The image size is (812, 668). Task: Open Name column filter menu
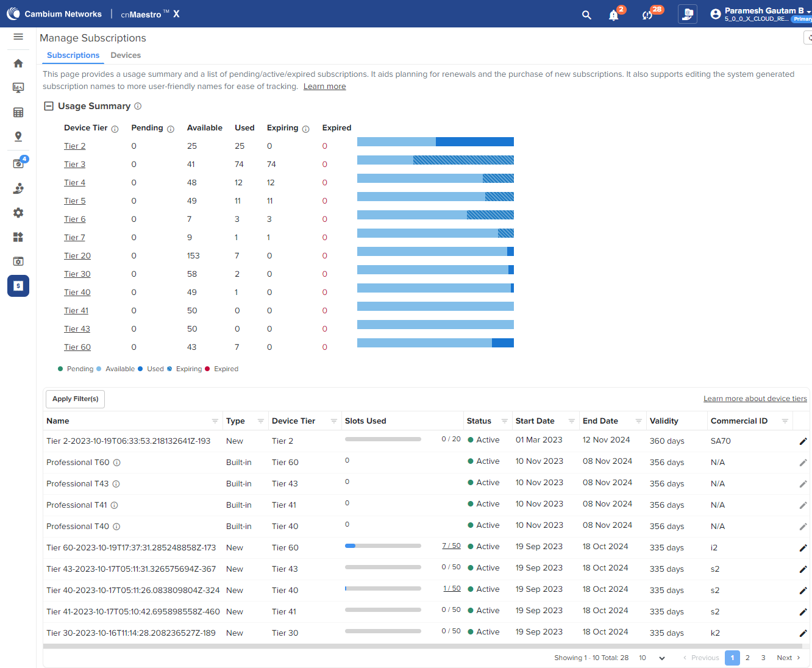[215, 421]
